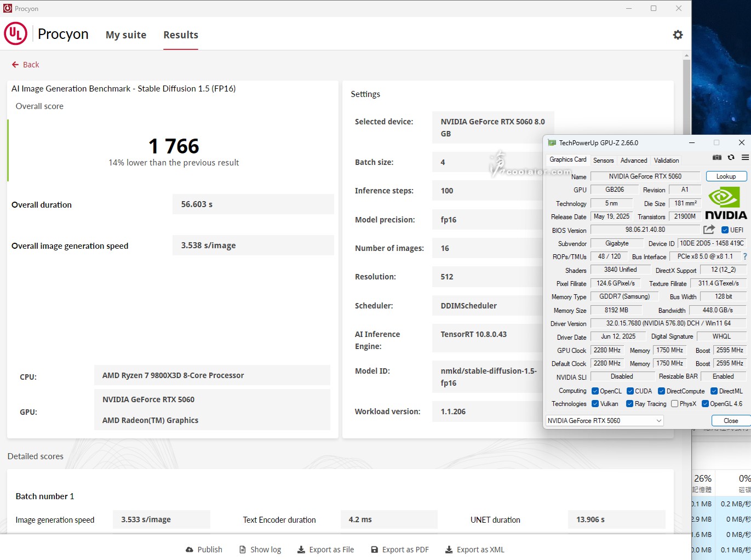This screenshot has width=751, height=560.
Task: Click the UL Procyon logo
Action: [15, 33]
